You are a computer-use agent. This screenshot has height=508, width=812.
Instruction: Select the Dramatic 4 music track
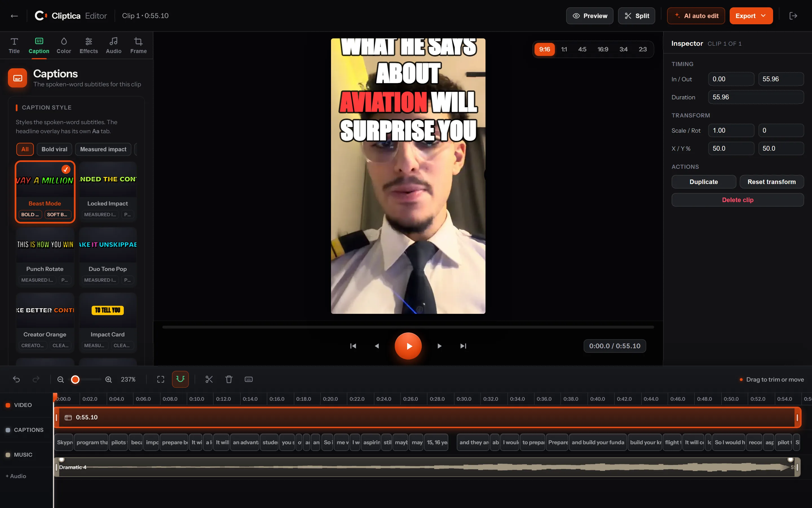tap(427, 467)
